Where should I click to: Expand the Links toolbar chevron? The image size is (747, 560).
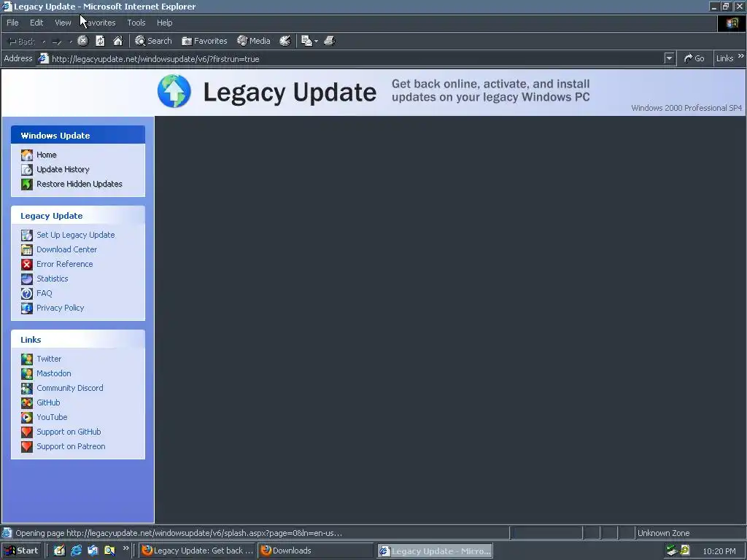(x=741, y=56)
